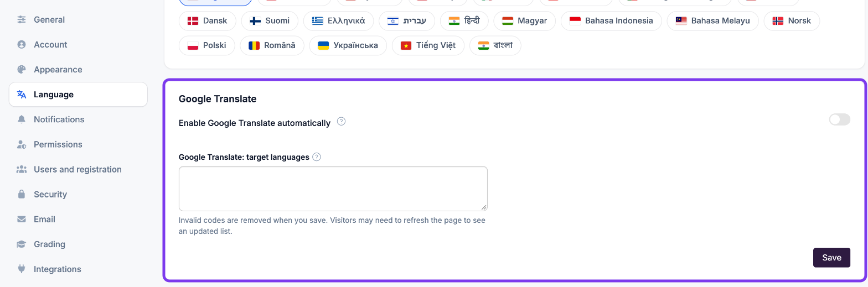Open the Language settings section

coord(78,95)
